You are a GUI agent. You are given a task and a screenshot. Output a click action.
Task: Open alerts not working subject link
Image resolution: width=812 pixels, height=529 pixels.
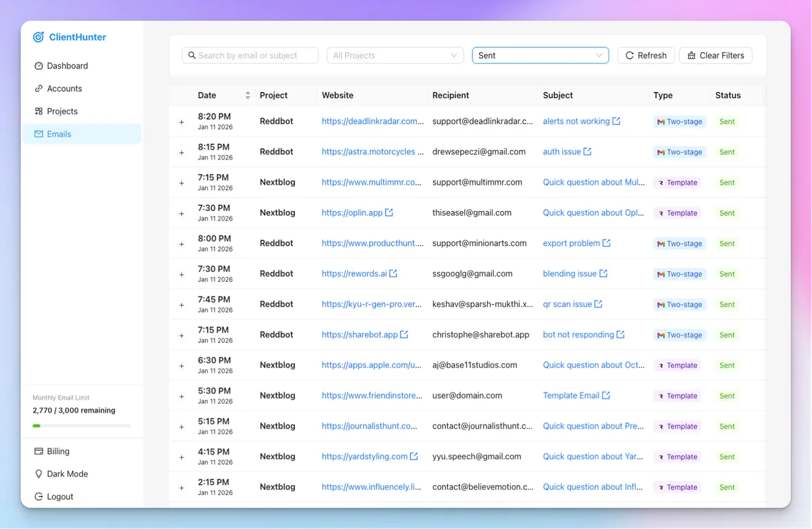[x=576, y=121]
